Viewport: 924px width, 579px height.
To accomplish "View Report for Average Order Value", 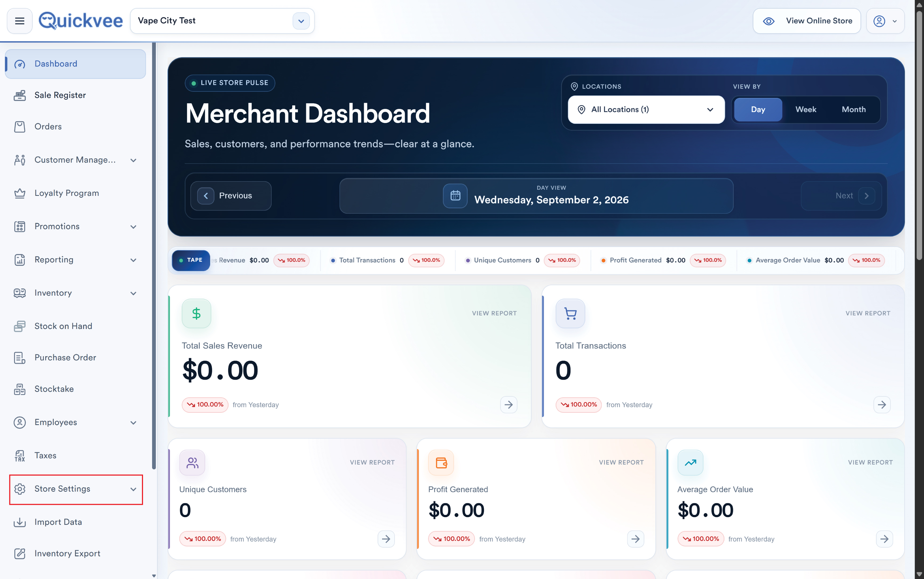I will tap(870, 462).
